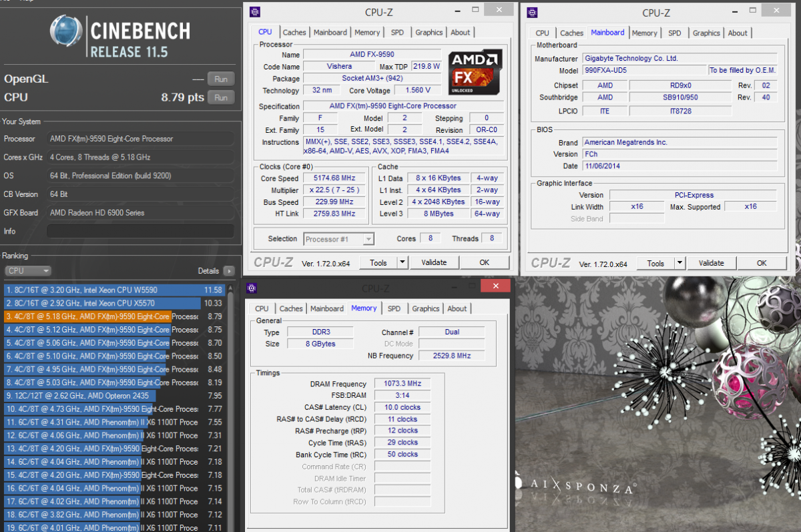Open the CPU ranking dropdown

28,271
